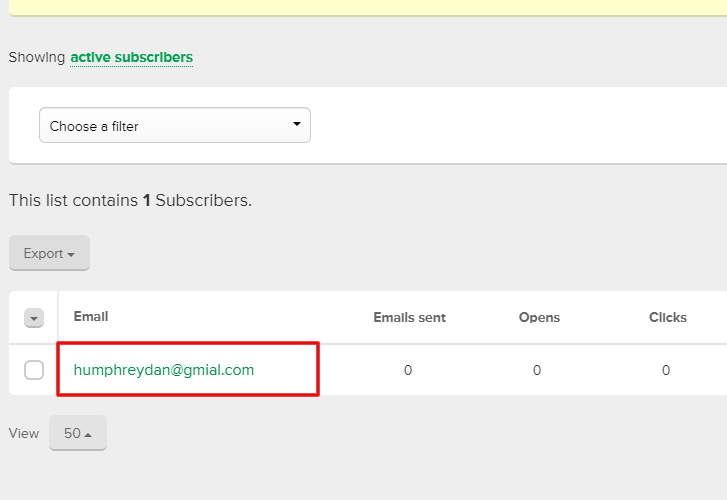
Task: Open subscriber humphreydan@gmial.com
Action: tap(164, 370)
